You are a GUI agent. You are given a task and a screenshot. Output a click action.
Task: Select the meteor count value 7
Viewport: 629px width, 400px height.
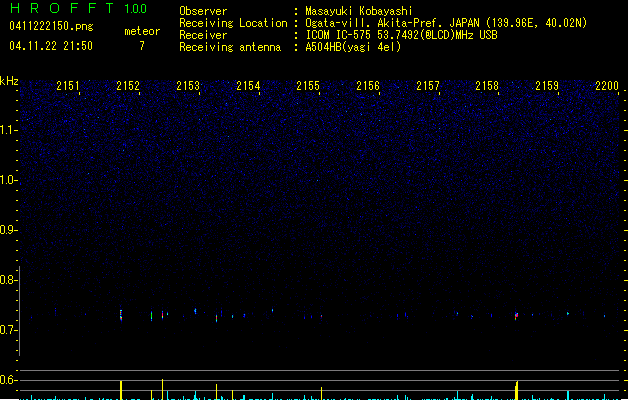coord(142,46)
